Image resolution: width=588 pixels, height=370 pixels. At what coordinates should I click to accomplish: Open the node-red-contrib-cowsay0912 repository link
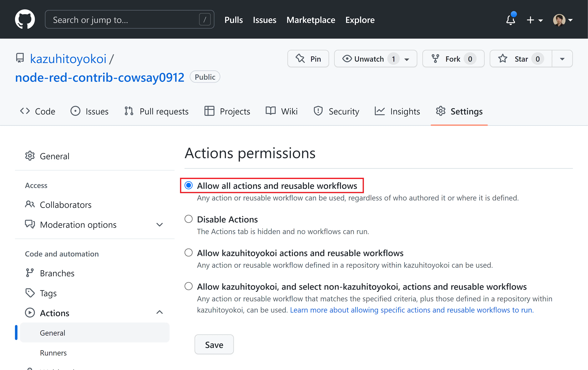coord(100,78)
